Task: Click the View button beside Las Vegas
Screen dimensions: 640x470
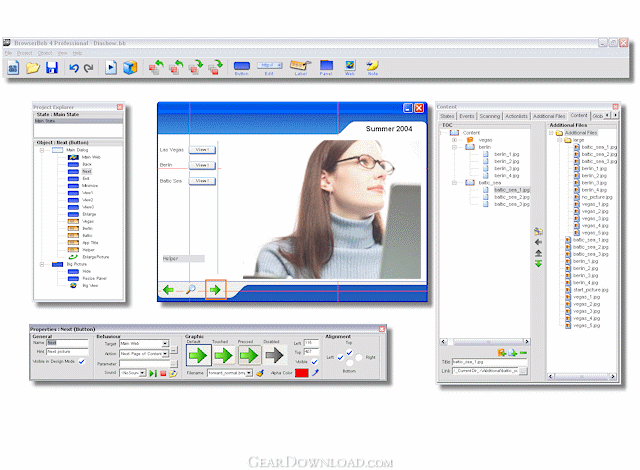Action: 202,150
